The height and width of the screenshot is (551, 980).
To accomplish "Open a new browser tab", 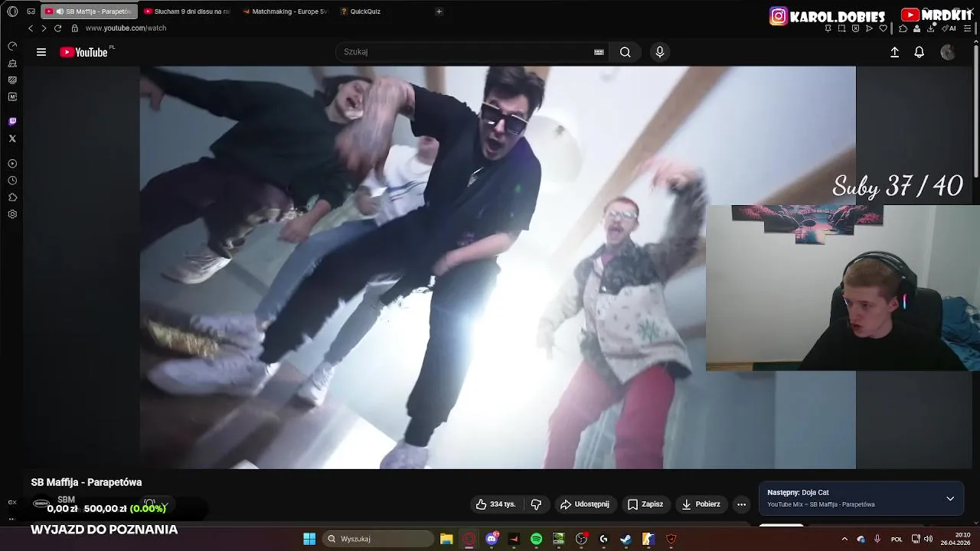I will pos(439,11).
